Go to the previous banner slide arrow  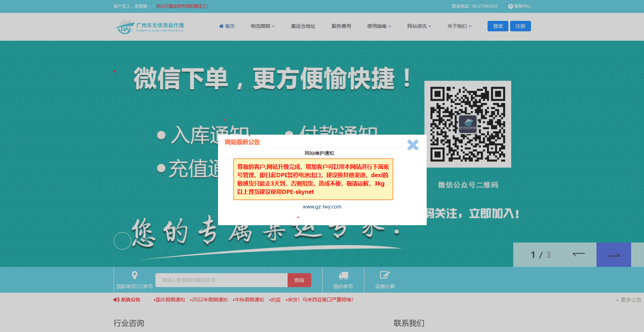click(579, 255)
